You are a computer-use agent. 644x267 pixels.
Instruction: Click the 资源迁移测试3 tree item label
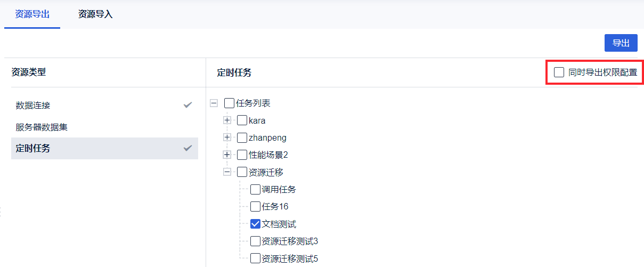[290, 241]
